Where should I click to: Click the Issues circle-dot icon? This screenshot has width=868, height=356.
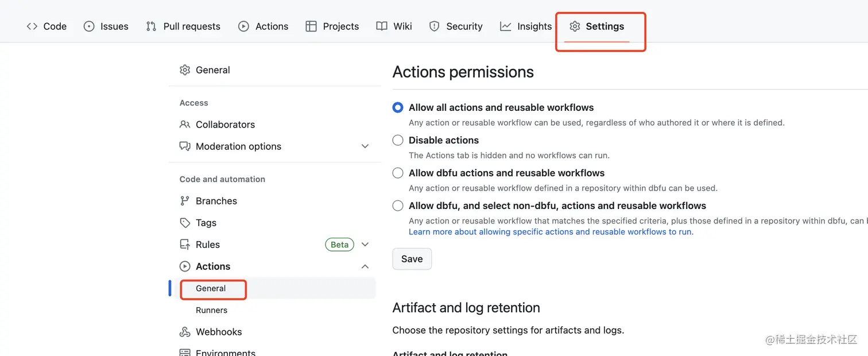(x=89, y=26)
